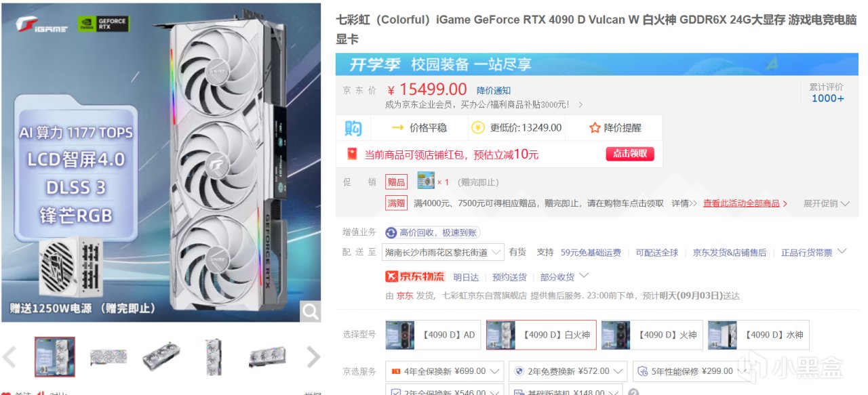Image resolution: width=868 pixels, height=395 pixels.
Task: Click the 更低价 yen coin icon
Action: pos(478,127)
